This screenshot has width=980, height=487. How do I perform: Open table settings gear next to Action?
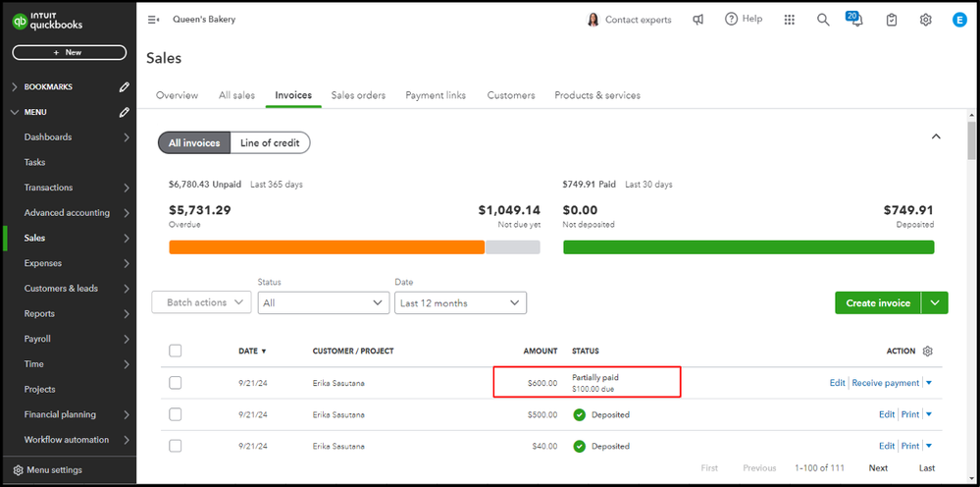[x=927, y=352]
